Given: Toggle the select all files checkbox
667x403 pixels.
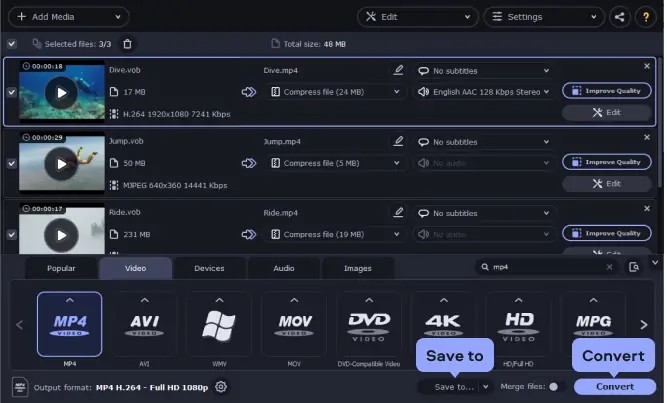Looking at the screenshot, I should [11, 44].
